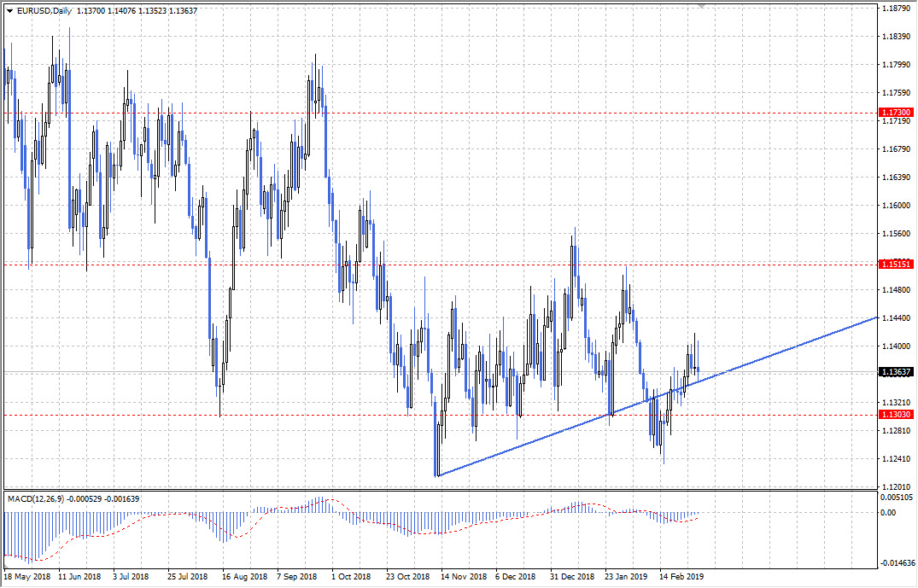Select the red dashed horizontal line at 1.15151
Viewport: 918px width, 588px height.
coord(441,265)
